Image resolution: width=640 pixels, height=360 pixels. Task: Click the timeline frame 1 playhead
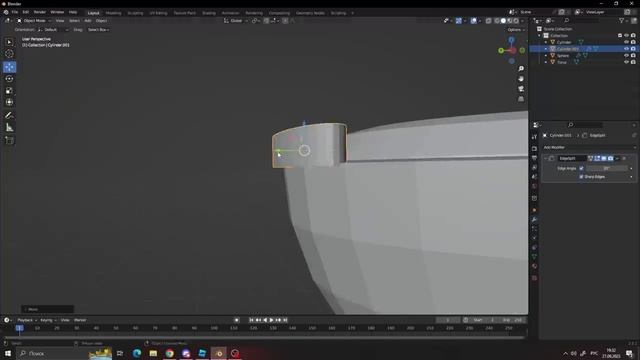point(19,328)
